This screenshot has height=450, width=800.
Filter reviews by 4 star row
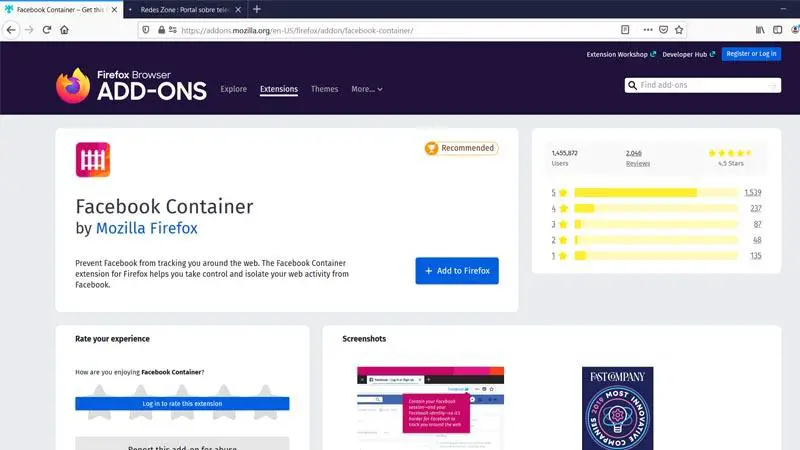pos(656,208)
